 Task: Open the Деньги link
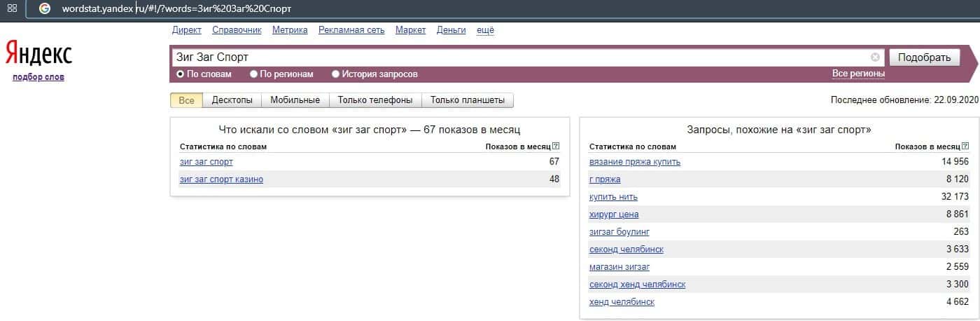tap(451, 30)
